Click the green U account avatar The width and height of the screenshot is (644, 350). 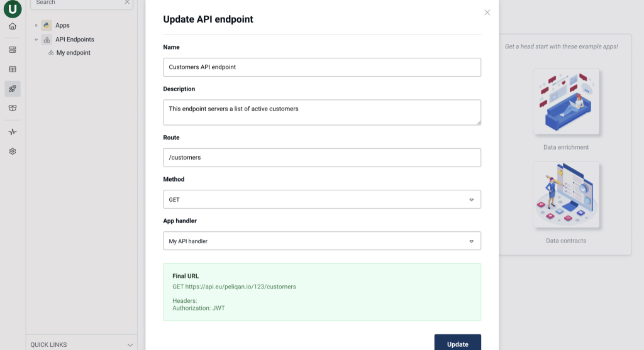[13, 9]
